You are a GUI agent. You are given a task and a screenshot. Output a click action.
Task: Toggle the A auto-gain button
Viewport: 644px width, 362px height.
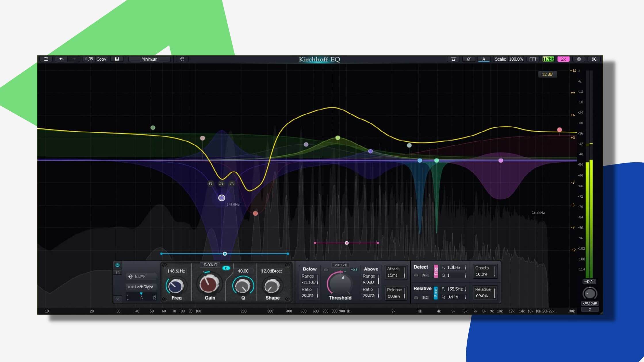pyautogui.click(x=484, y=59)
